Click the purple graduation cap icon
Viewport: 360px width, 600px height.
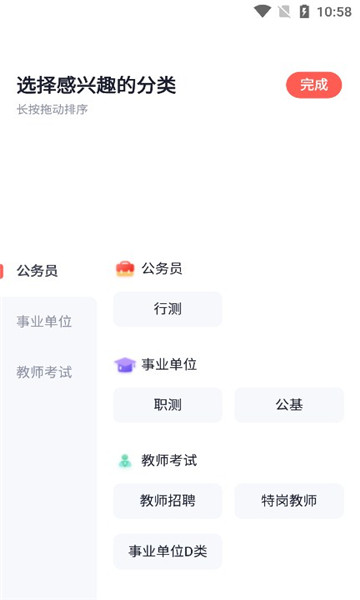coord(125,365)
